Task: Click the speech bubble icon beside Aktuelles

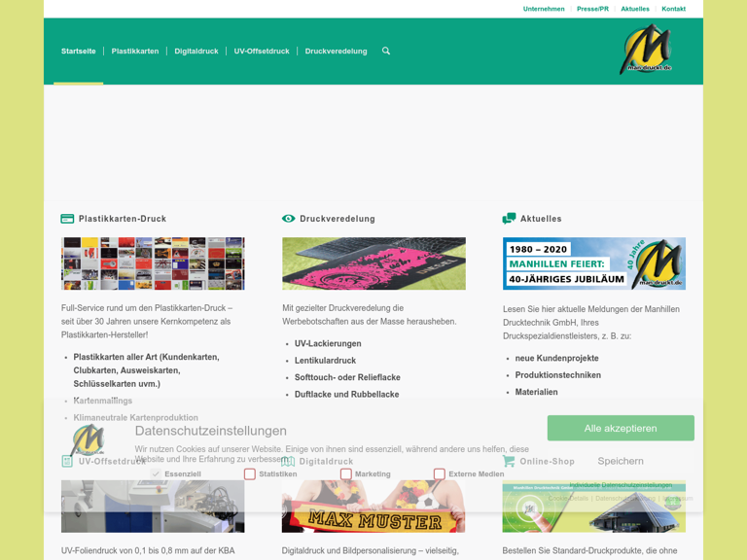Action: coord(509,219)
